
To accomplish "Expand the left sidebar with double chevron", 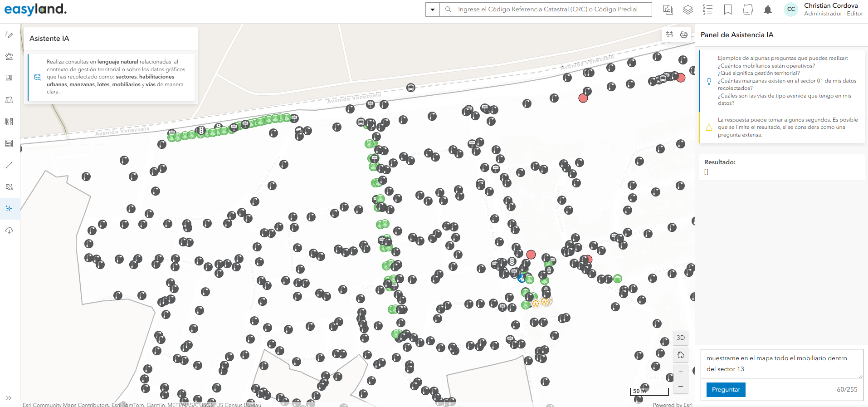I will pos(9,398).
